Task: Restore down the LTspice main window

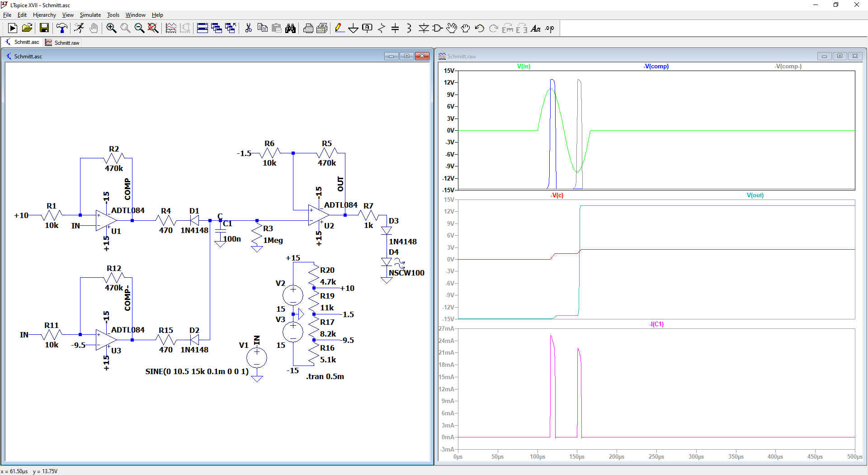Action: (x=836, y=5)
